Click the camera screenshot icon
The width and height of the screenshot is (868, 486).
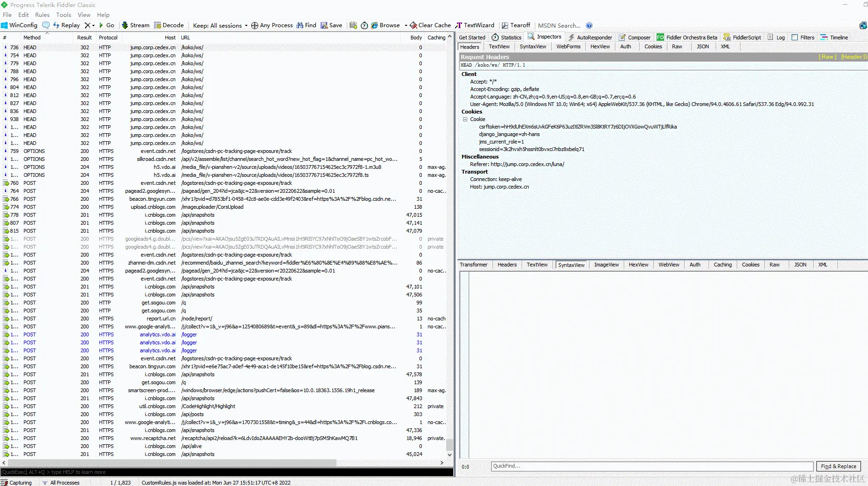[x=353, y=25]
